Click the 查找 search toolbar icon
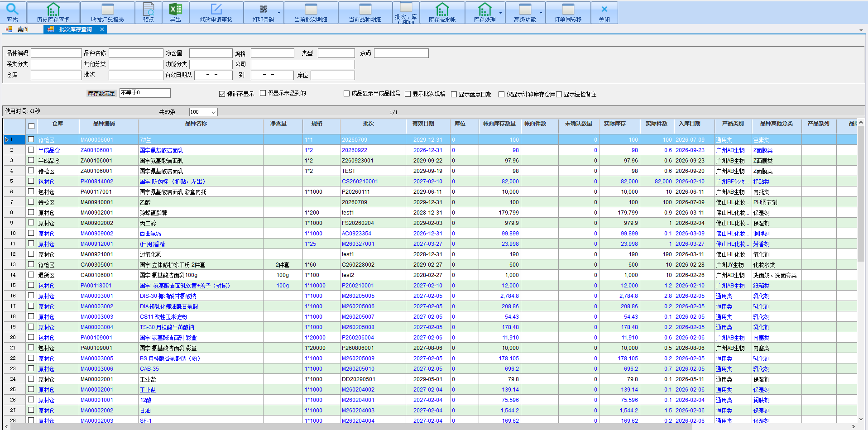Screen dimensions: 868x430 13,13
